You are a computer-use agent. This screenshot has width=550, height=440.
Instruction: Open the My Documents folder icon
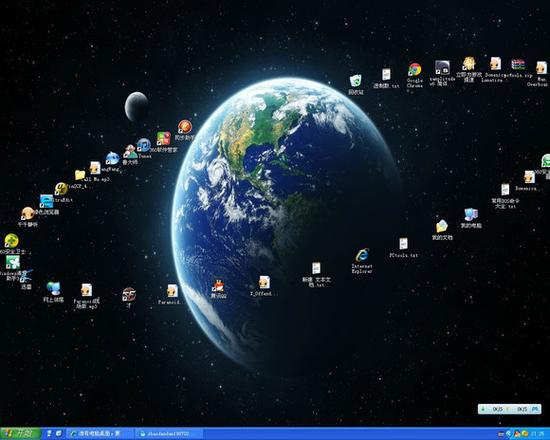442,226
